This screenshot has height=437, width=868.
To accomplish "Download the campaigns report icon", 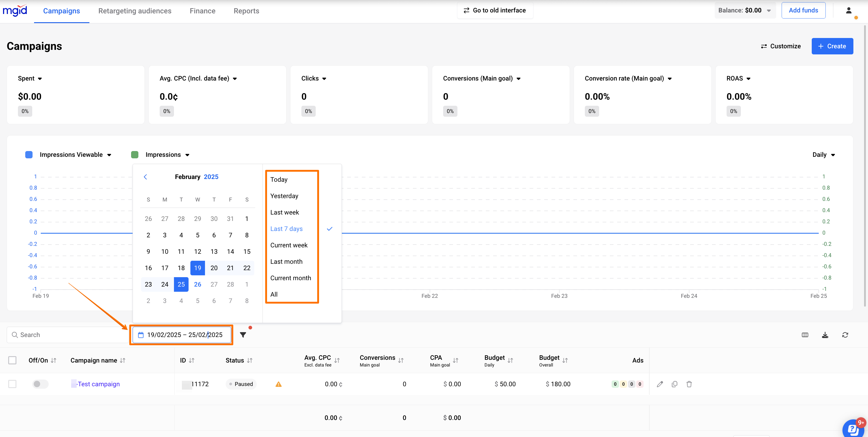I will [825, 335].
